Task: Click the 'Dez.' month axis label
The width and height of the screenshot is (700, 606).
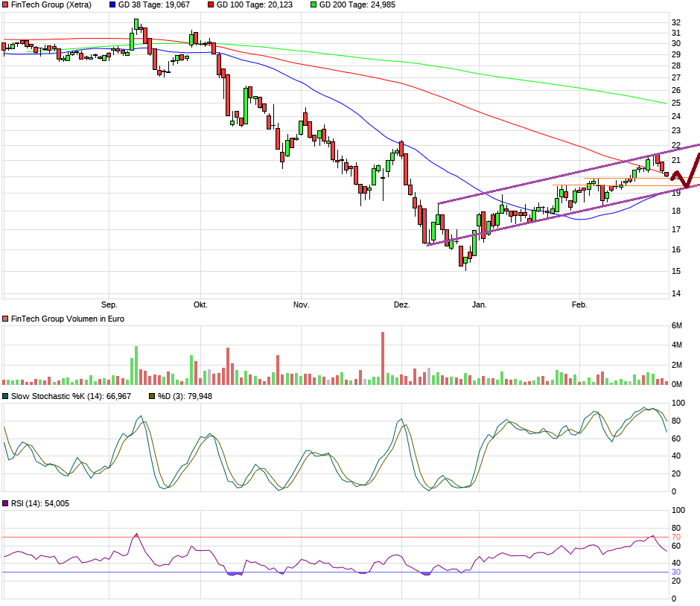Action: (402, 304)
